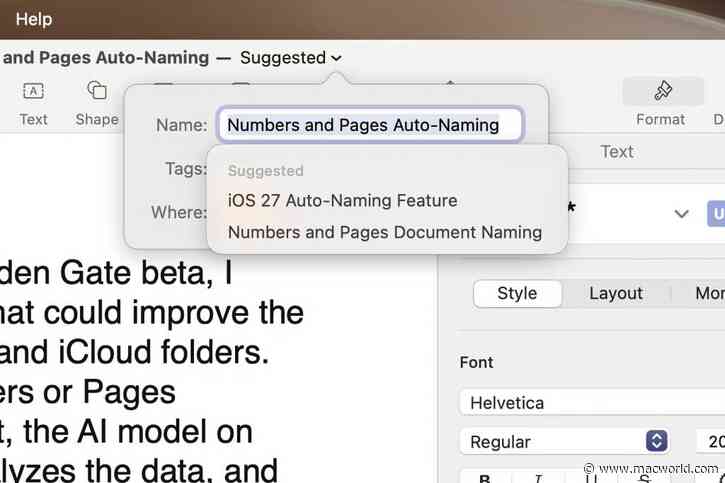725x483 pixels.
Task: Click the document title in title bar
Action: [105, 58]
